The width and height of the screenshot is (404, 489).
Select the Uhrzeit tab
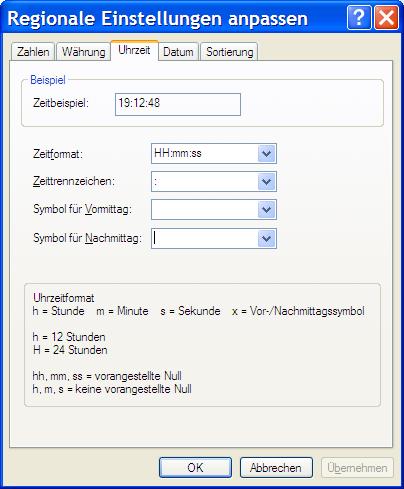[x=134, y=51]
